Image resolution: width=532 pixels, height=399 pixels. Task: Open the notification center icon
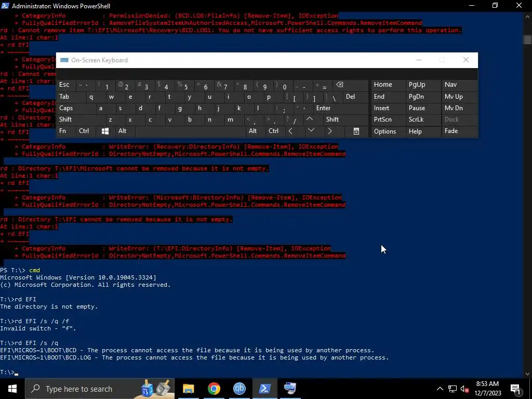coord(516,389)
